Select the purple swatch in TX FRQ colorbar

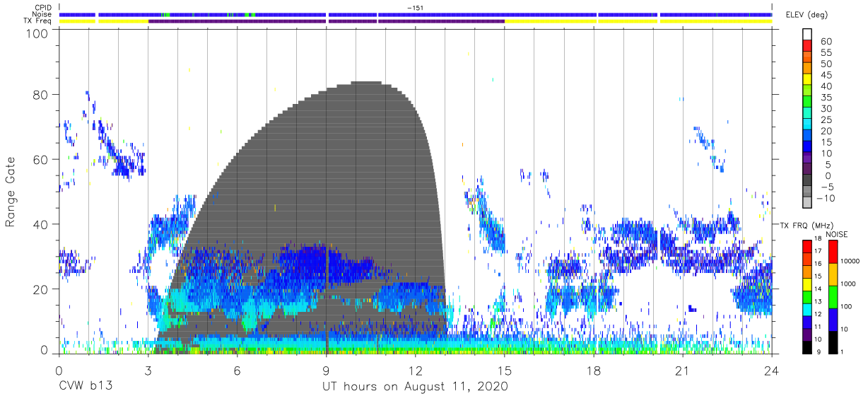(809, 333)
